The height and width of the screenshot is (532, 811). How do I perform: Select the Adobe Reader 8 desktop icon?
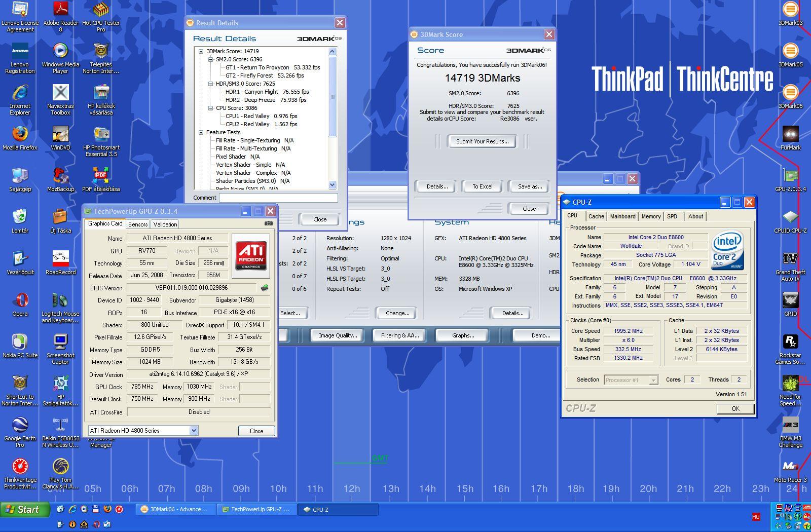[x=60, y=17]
